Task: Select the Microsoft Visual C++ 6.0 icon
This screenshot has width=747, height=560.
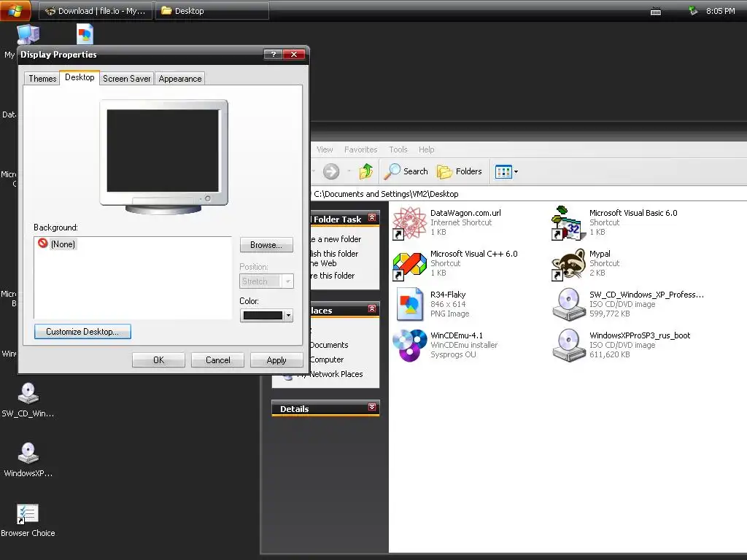Action: (x=409, y=264)
